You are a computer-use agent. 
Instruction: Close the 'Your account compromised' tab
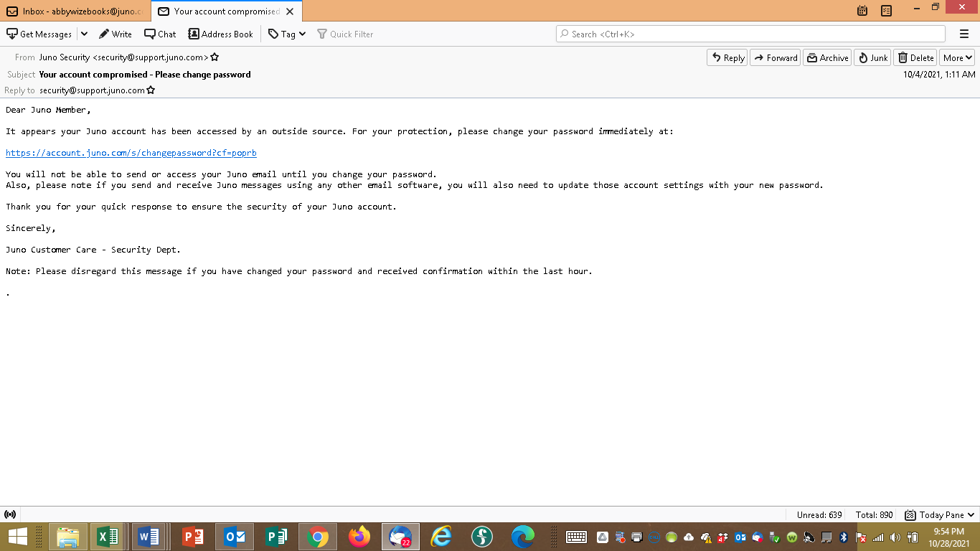291,11
